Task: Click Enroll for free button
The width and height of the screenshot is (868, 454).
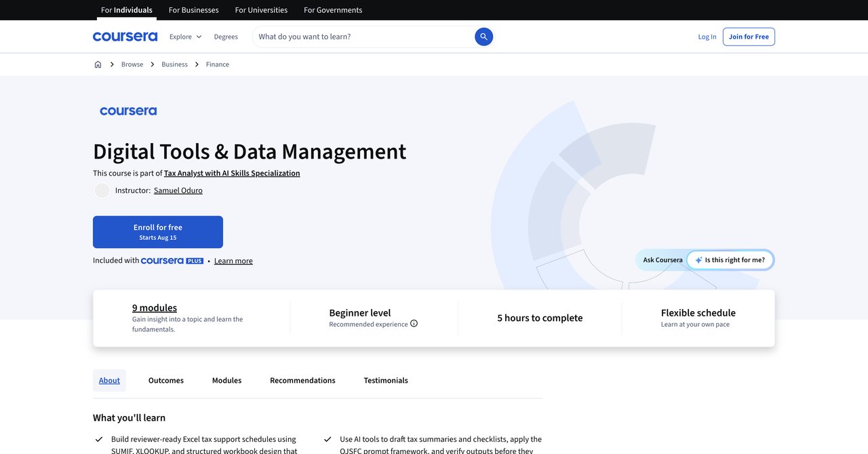Action: tap(158, 232)
